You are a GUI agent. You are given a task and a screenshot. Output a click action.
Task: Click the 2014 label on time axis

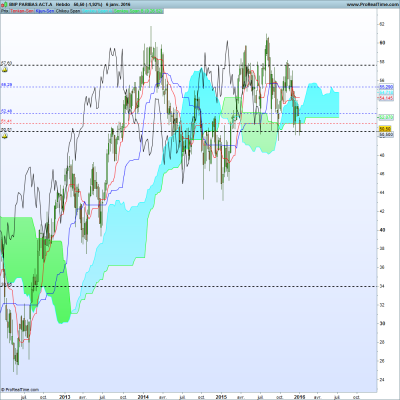click(143, 397)
